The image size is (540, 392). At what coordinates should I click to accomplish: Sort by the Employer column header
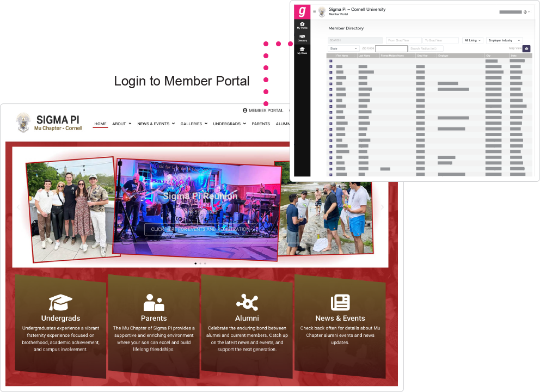(x=461, y=56)
